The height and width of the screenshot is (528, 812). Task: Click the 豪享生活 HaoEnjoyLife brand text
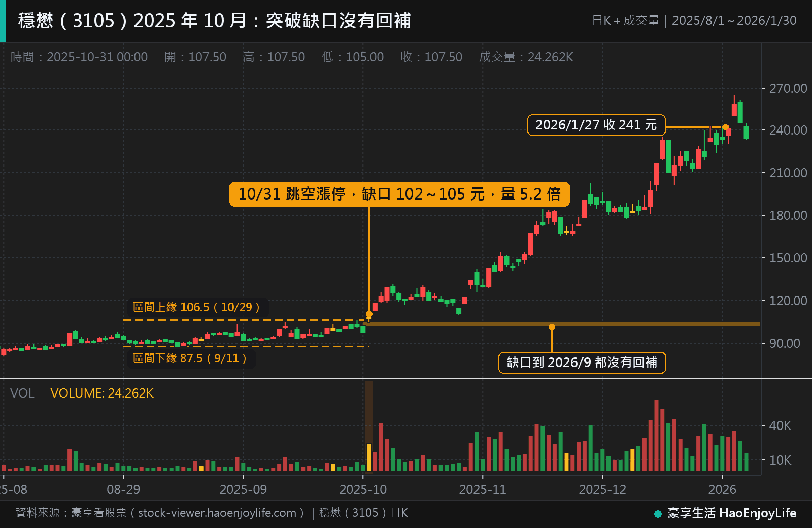[x=732, y=513]
